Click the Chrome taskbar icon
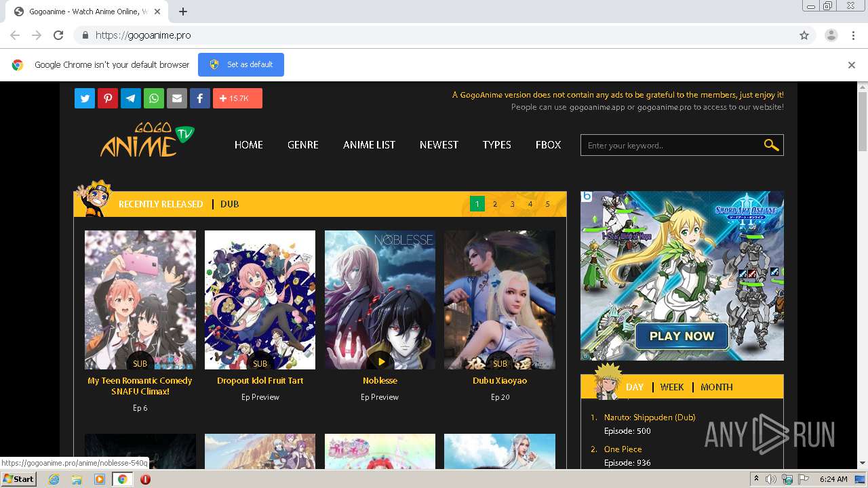 click(x=123, y=479)
